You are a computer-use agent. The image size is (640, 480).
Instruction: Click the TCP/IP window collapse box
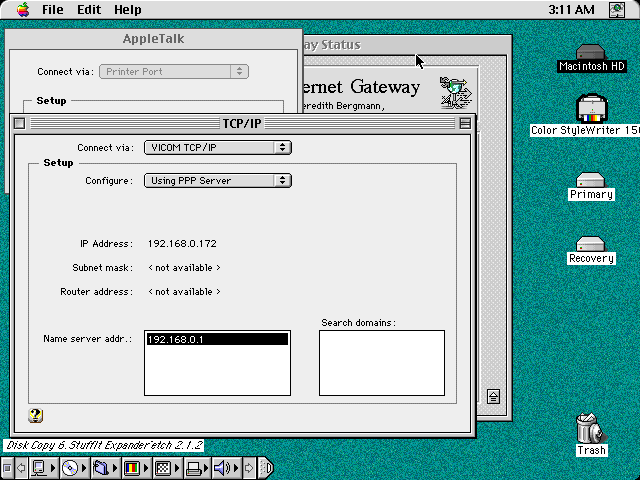click(465, 123)
